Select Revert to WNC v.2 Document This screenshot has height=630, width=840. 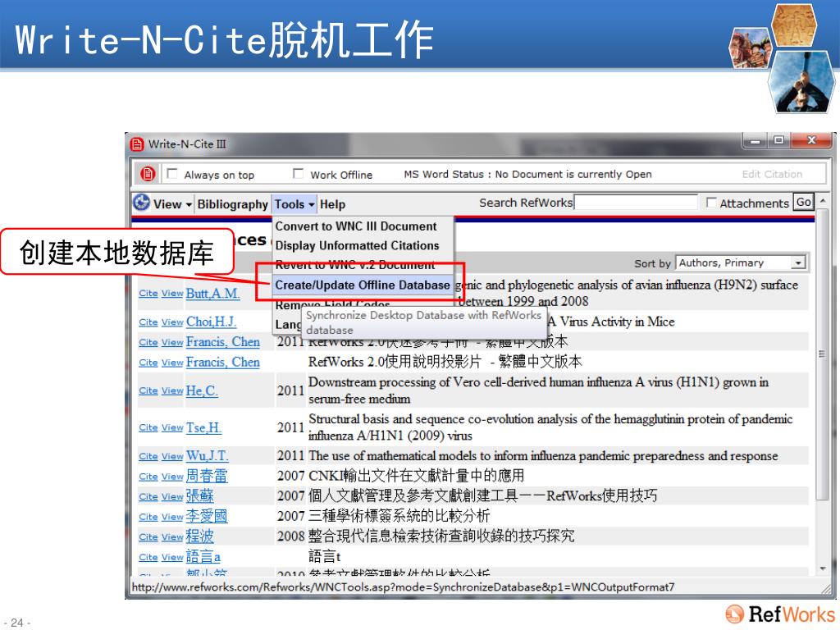354,265
